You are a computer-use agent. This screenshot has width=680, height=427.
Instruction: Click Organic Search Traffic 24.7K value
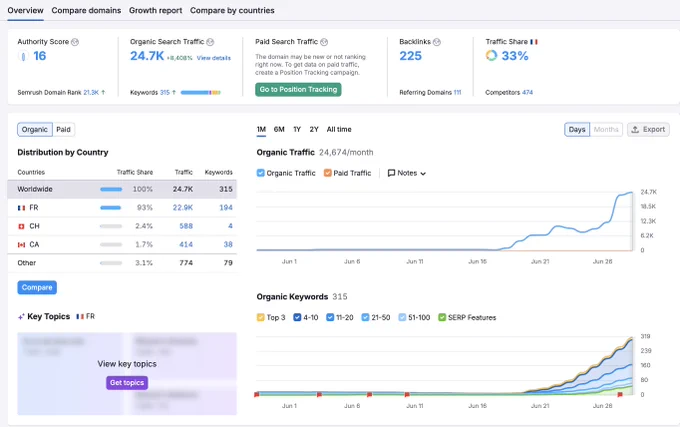click(147, 56)
